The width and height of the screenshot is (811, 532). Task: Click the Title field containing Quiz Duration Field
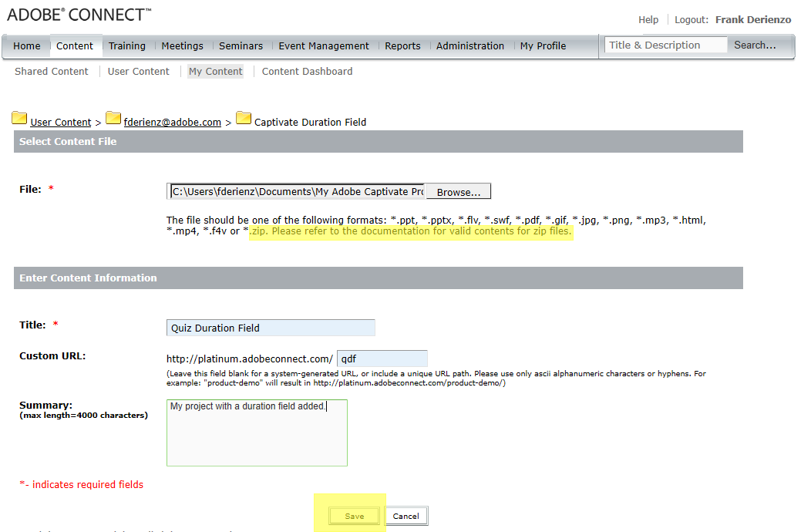tap(271, 328)
